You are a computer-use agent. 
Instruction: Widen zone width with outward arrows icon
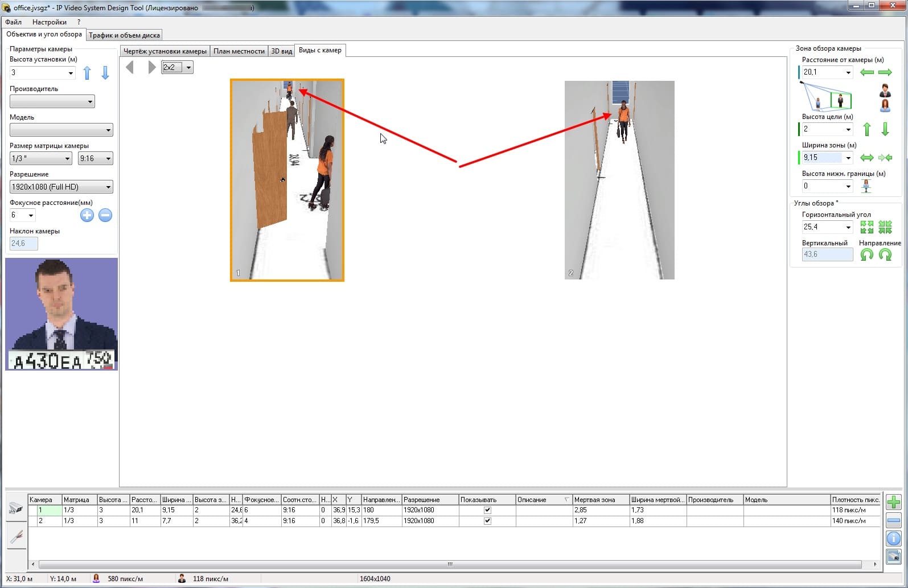[x=867, y=158]
